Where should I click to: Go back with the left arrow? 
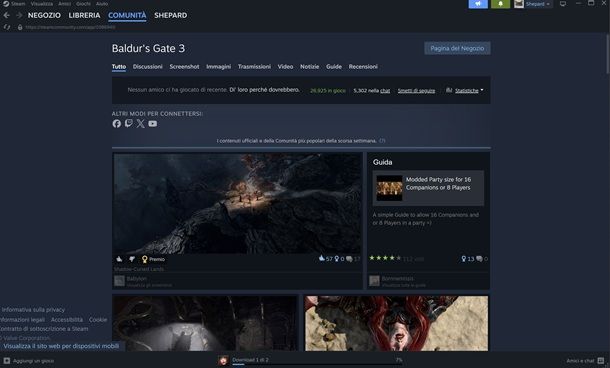7,15
